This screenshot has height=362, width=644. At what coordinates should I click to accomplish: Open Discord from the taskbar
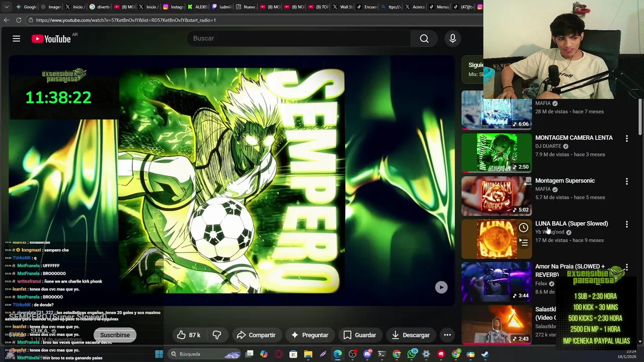[367, 354]
